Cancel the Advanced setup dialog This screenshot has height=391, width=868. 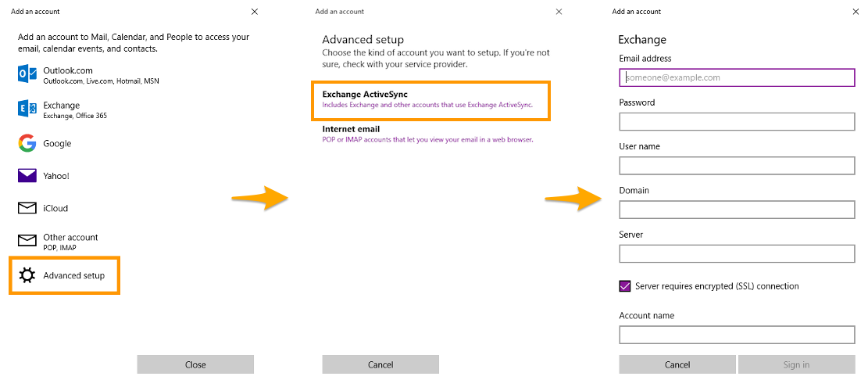(x=380, y=364)
